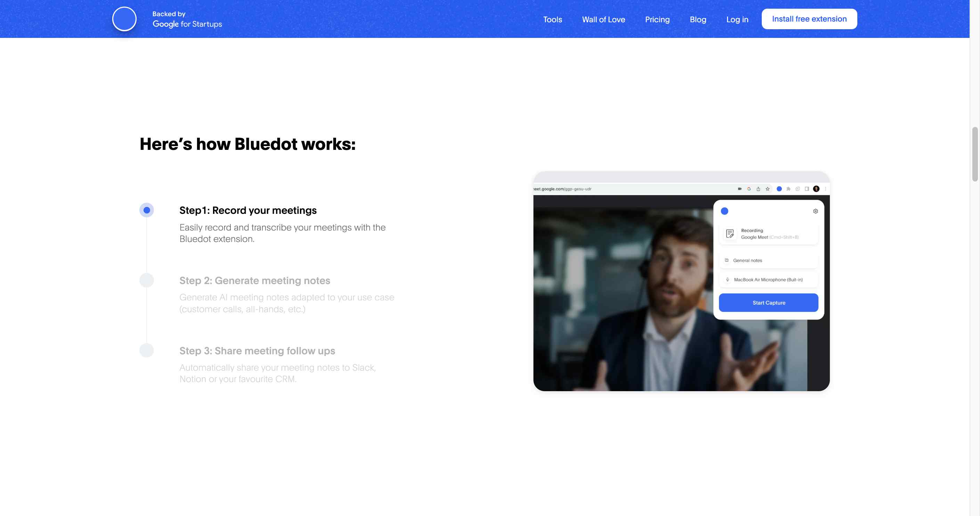Viewport: 980px width, 516px height.
Task: Select the 'Step1: Record your meetings' heading
Action: pos(248,210)
